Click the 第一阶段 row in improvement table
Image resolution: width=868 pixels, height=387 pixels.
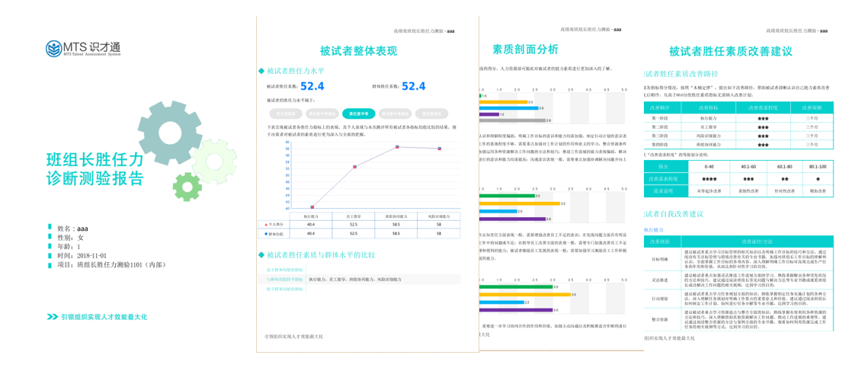738,119
